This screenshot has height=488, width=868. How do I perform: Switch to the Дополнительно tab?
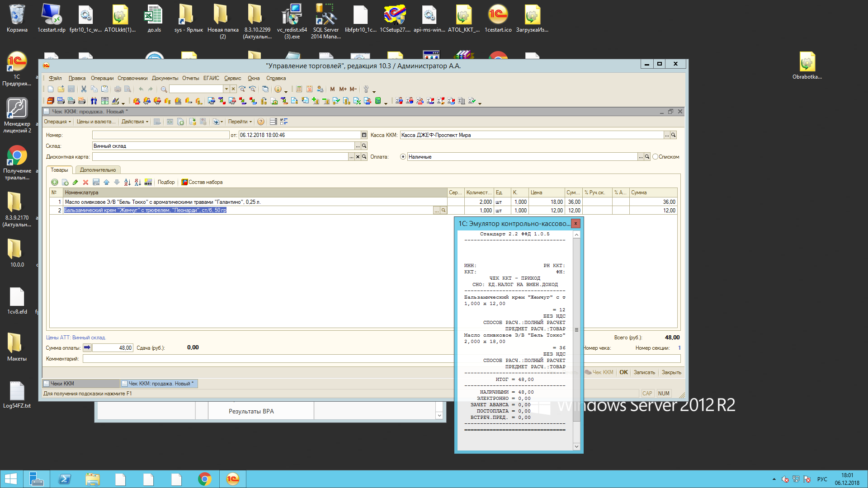(98, 170)
